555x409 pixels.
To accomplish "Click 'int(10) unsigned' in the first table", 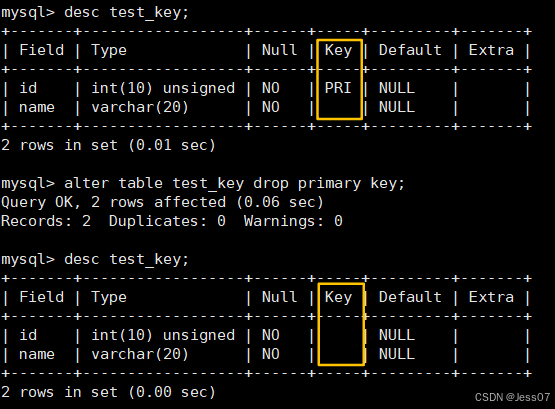I will 163,88.
